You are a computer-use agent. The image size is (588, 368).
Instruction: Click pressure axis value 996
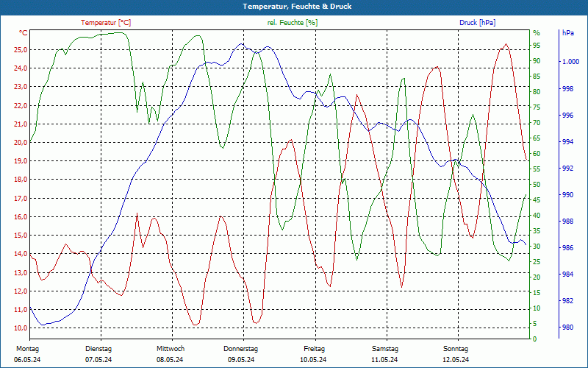pyautogui.click(x=567, y=116)
